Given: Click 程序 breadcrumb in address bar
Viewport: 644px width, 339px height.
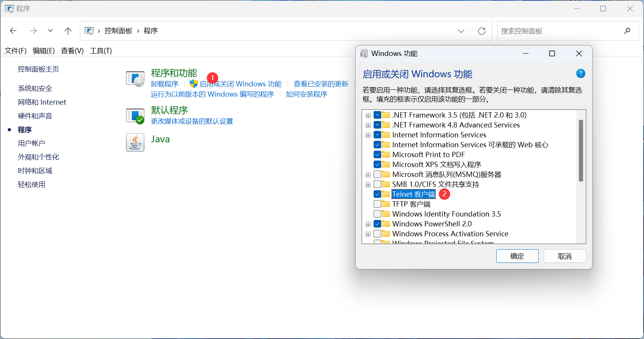Looking at the screenshot, I should [151, 31].
